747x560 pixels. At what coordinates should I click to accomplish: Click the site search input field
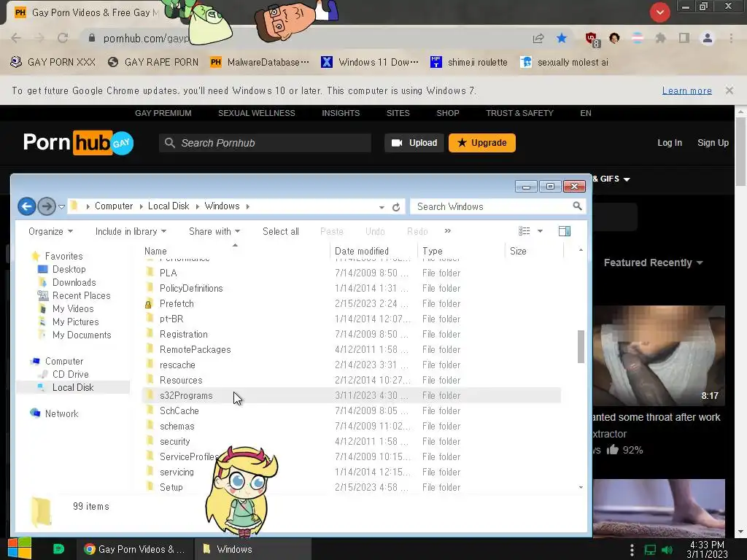(265, 143)
